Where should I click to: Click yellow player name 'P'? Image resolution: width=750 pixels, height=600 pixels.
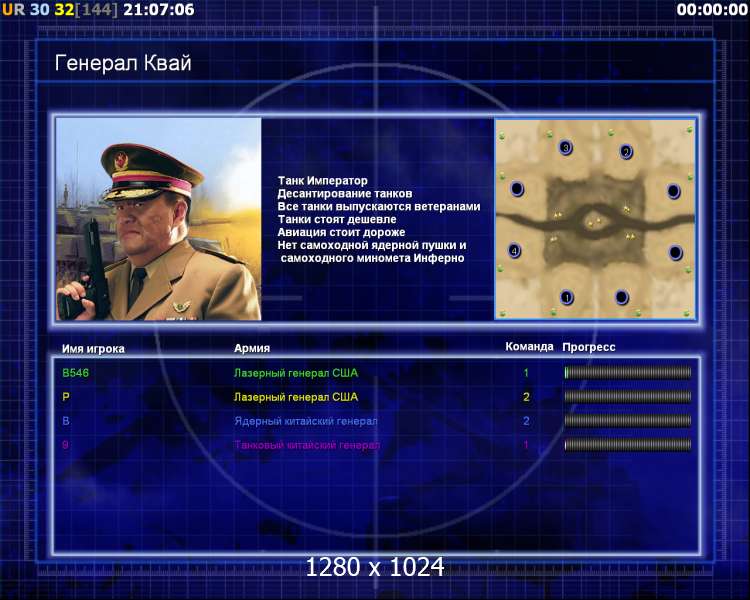tap(66, 397)
